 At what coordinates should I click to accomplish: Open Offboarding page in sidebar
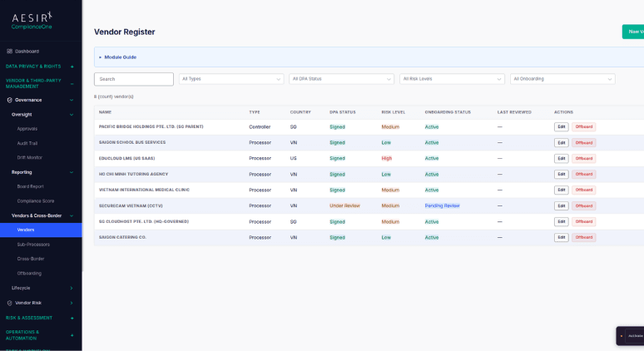pyautogui.click(x=29, y=274)
